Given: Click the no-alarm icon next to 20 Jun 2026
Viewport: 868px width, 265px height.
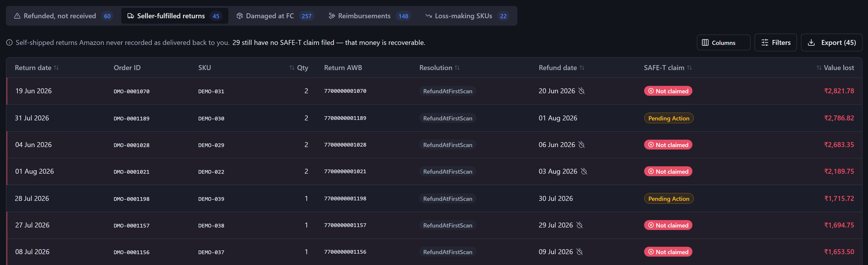Looking at the screenshot, I should [581, 91].
